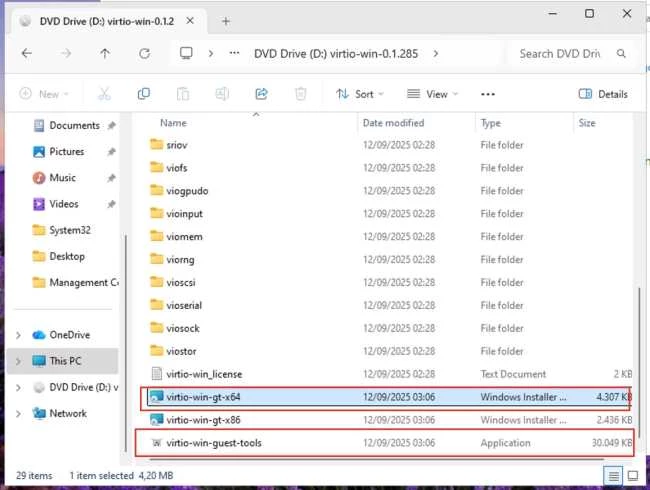Go back with the Back arrow
The height and width of the screenshot is (490, 650).
tap(27, 53)
